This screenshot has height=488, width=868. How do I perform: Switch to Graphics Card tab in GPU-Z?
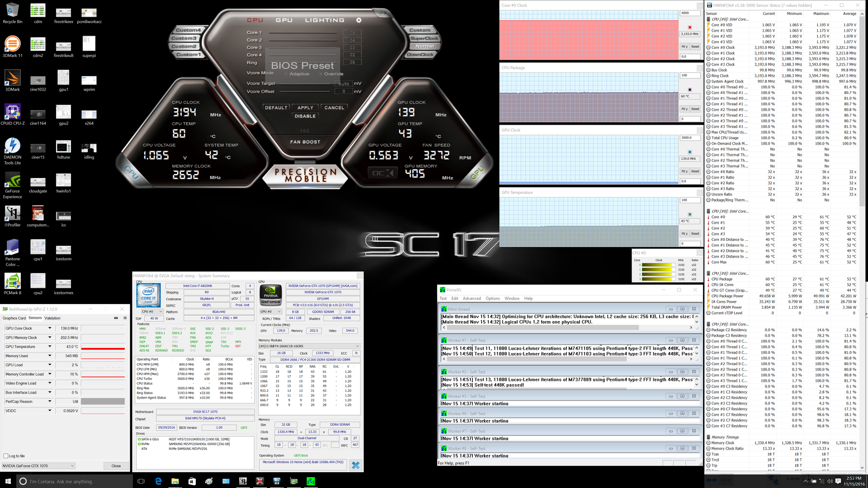[x=14, y=318]
